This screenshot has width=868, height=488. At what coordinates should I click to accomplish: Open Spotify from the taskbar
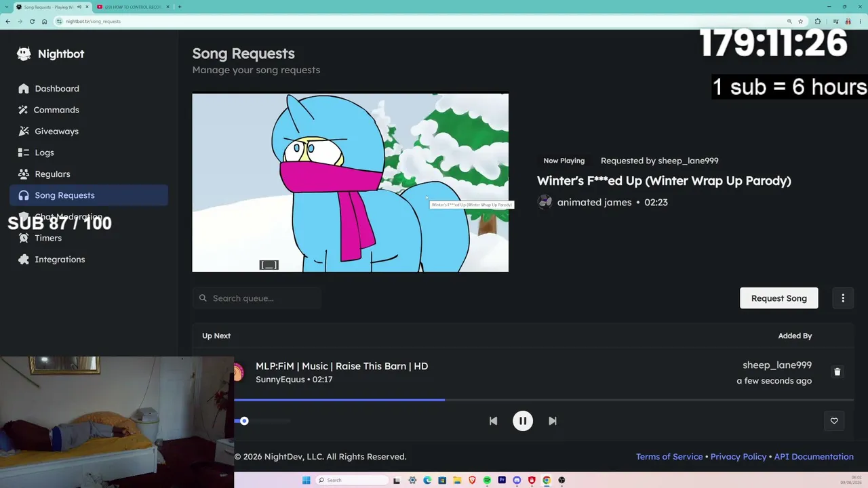click(x=487, y=481)
